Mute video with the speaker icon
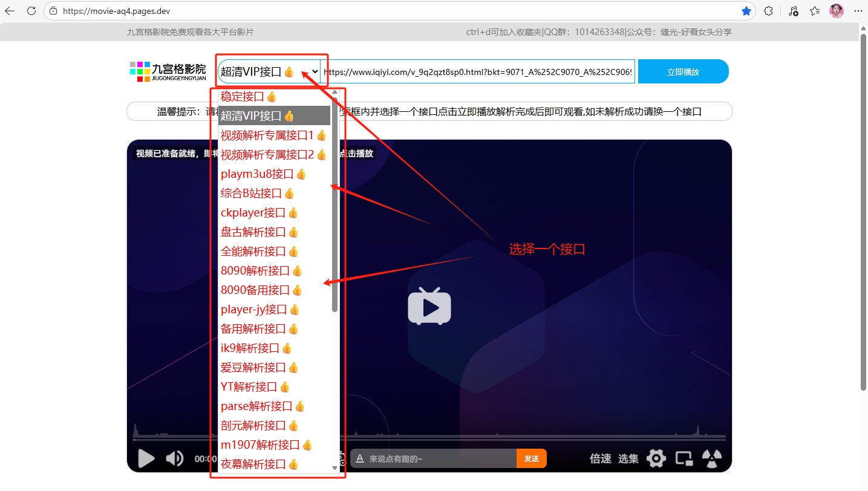This screenshot has height=491, width=868. tap(174, 458)
